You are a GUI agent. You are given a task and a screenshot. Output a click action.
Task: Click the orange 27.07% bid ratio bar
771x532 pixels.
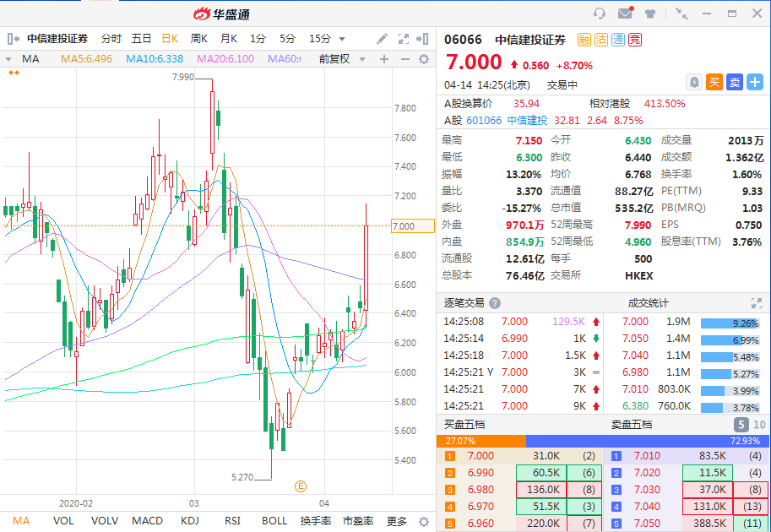tap(481, 441)
